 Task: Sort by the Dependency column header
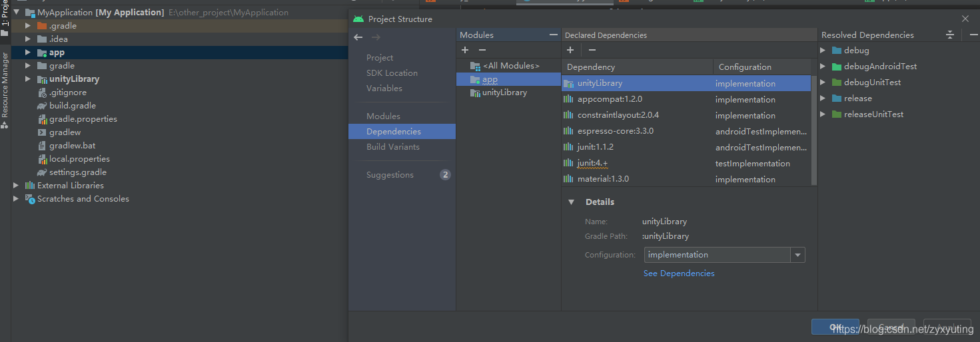point(638,67)
